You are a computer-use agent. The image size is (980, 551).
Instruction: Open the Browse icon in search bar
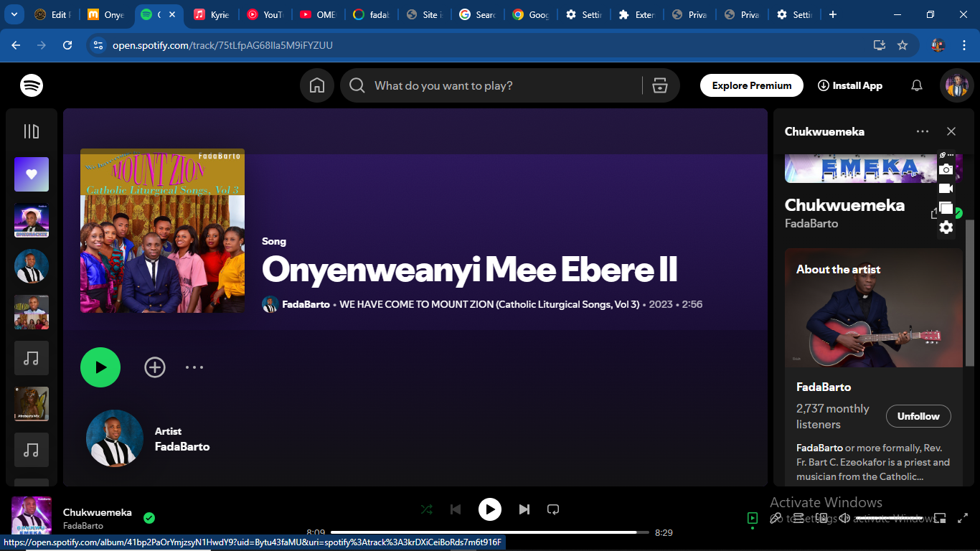(x=660, y=85)
